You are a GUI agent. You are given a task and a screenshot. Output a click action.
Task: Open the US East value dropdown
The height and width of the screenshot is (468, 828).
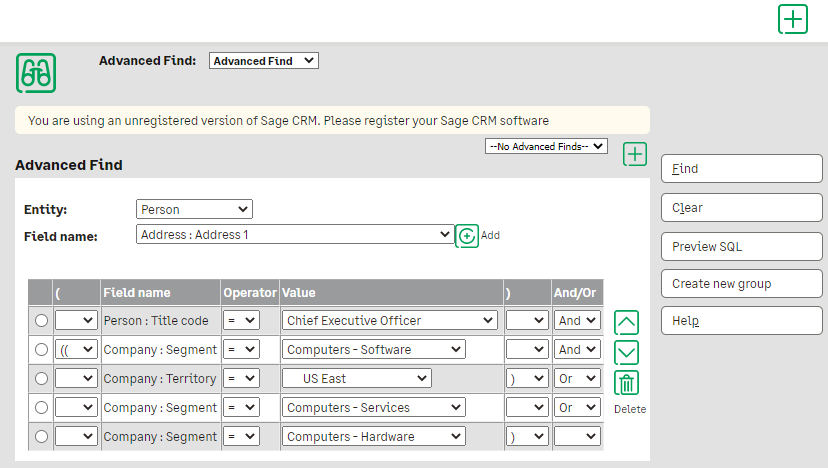357,378
